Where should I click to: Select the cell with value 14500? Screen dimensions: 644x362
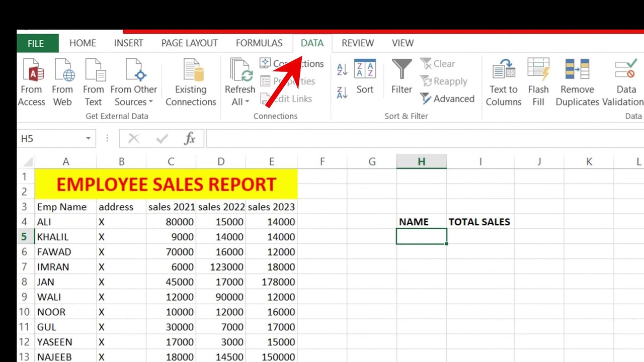tap(221, 357)
